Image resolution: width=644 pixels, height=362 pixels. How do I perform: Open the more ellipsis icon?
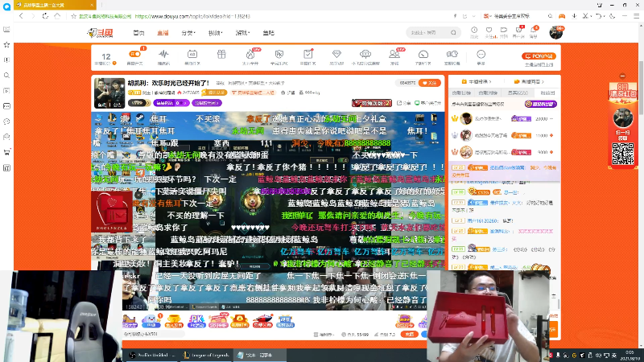click(481, 54)
